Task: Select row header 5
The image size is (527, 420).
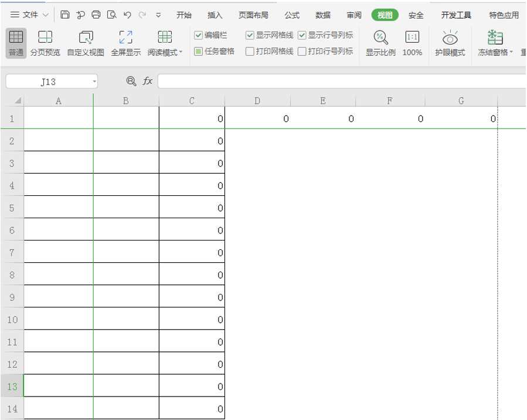Action: [x=12, y=206]
